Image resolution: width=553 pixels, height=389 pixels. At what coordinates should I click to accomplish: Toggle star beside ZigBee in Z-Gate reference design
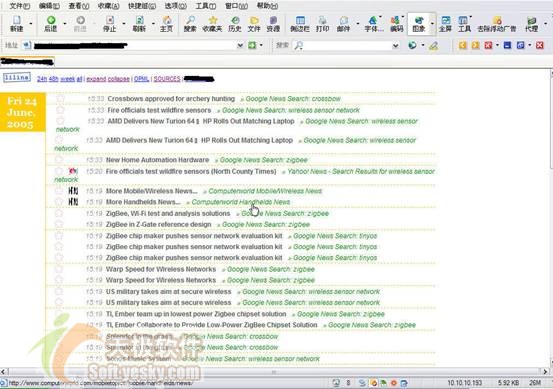pyautogui.click(x=59, y=224)
